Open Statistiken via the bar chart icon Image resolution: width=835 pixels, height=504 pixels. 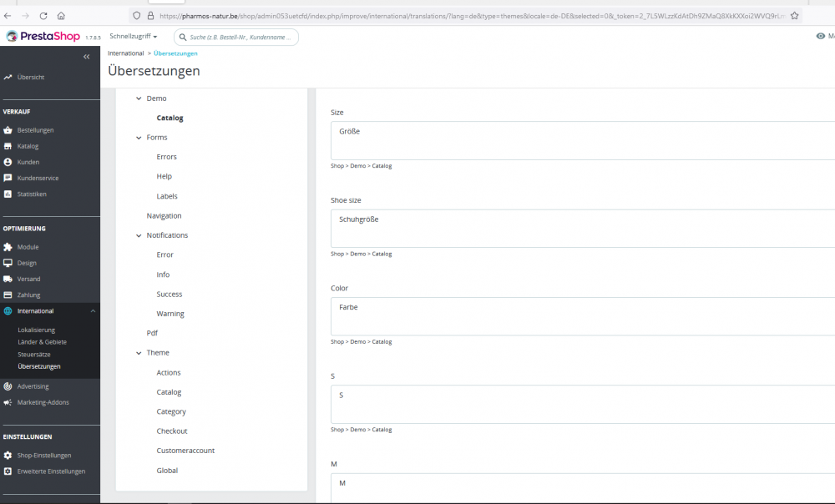(x=10, y=194)
